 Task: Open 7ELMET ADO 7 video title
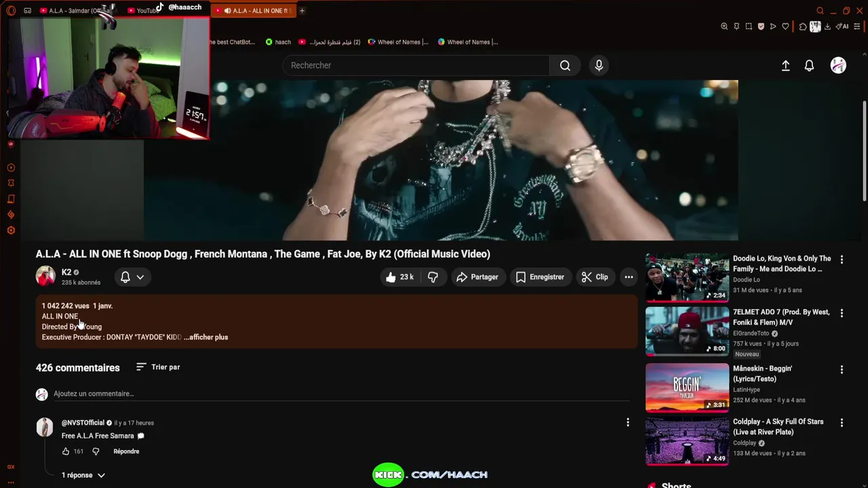point(781,317)
